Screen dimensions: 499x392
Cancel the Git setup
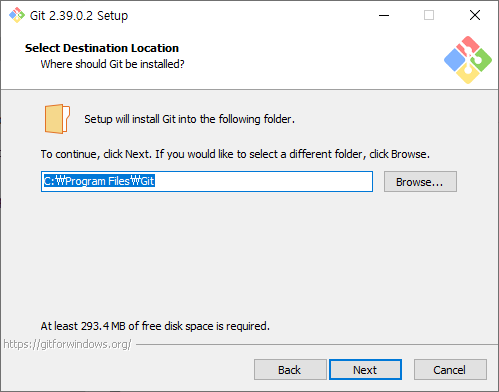450,369
